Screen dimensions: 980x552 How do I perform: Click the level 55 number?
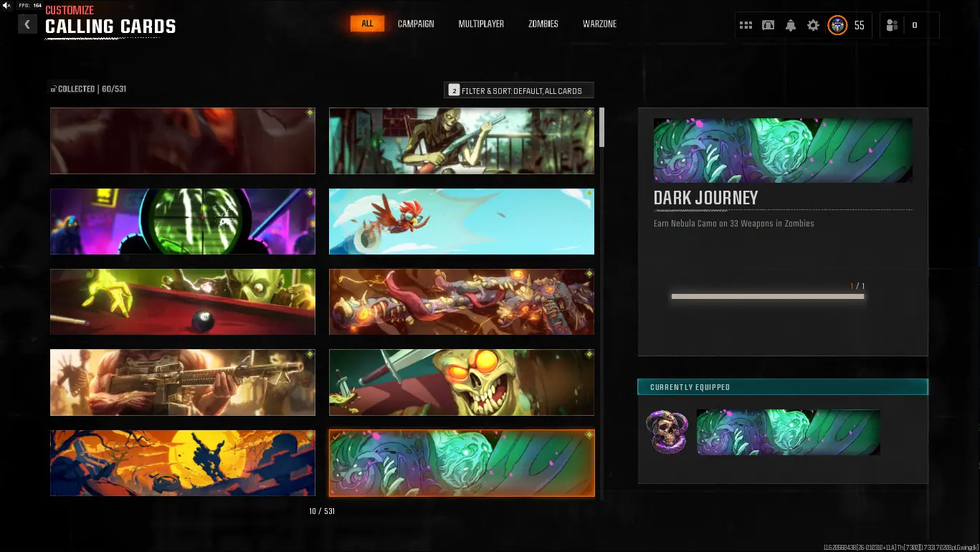tap(859, 25)
